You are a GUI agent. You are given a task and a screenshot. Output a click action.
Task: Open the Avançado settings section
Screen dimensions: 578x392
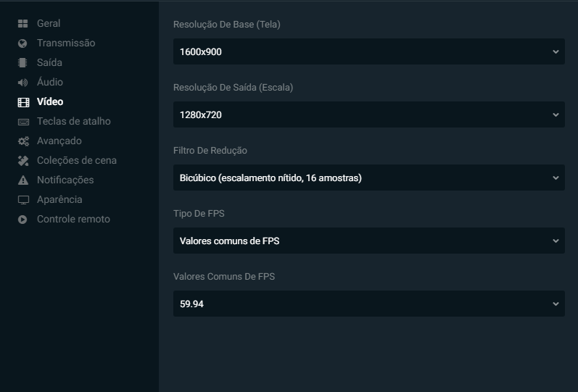pyautogui.click(x=59, y=141)
